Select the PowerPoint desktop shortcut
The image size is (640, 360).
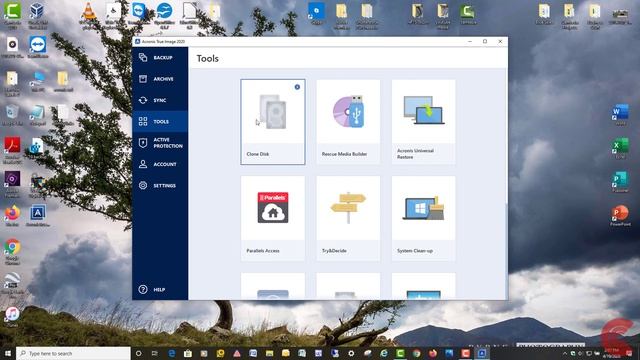[620, 216]
